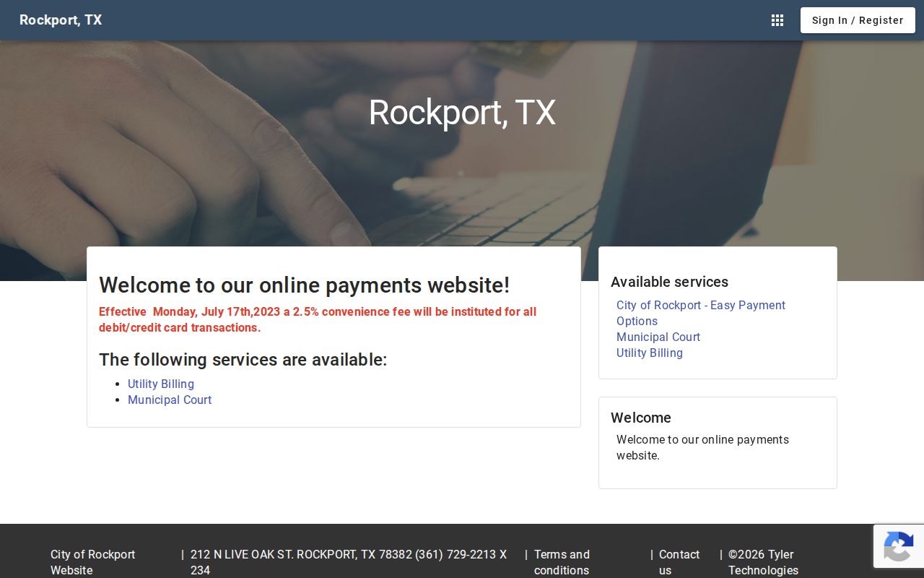Click the 'Welcome' side panel heading
The width and height of the screenshot is (924, 578).
point(641,418)
